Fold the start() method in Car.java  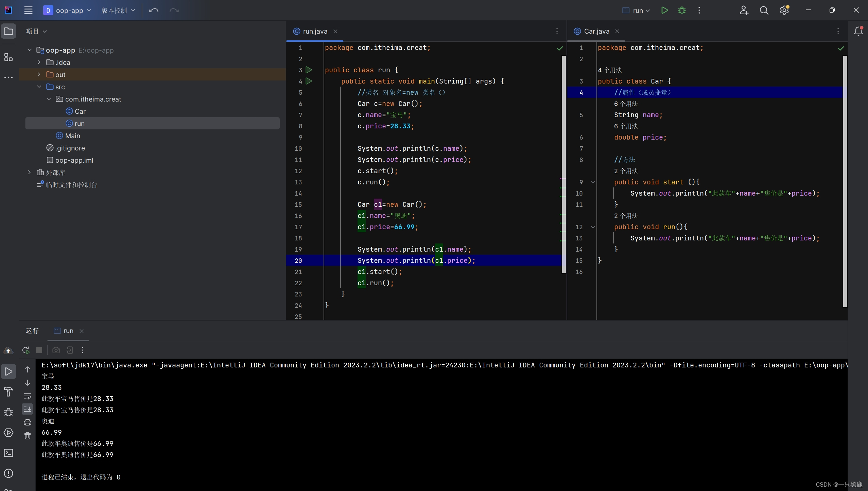tap(593, 182)
